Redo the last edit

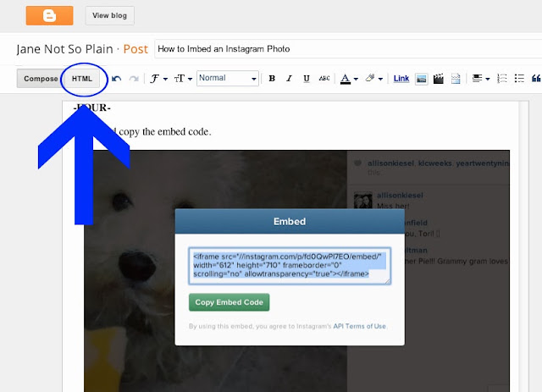(134, 79)
